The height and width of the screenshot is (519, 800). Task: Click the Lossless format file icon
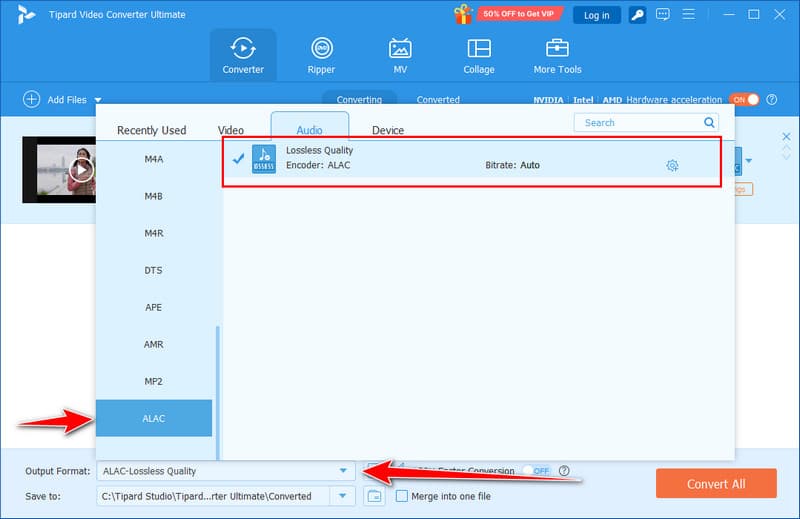point(264,159)
